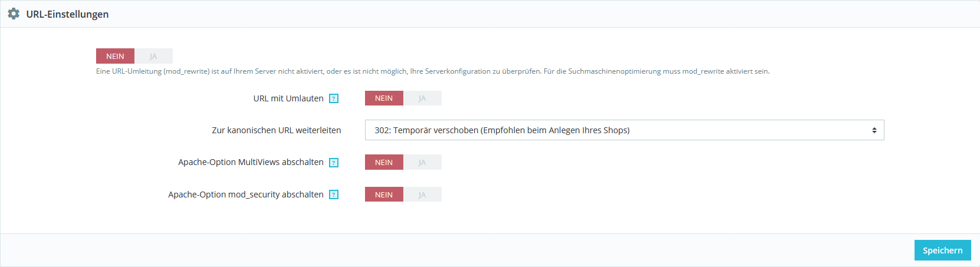Open the canonical URL redirect dropdown

coord(624,130)
